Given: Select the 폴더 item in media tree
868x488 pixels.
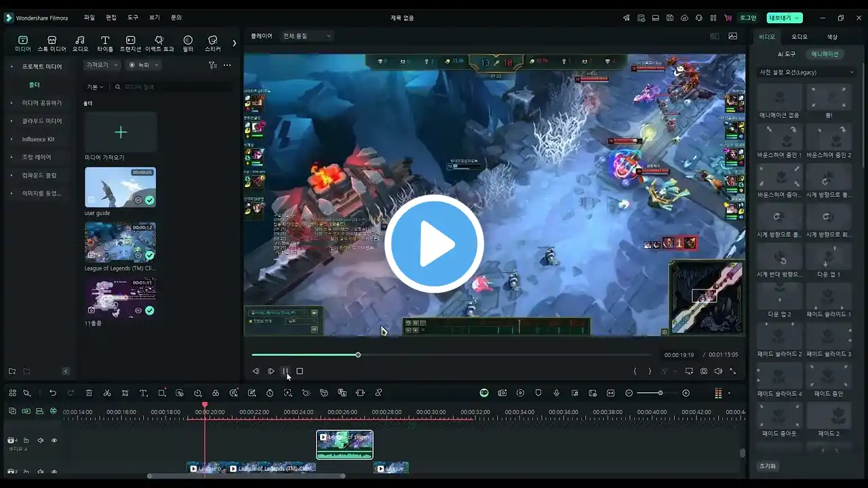Looking at the screenshot, I should pos(35,85).
